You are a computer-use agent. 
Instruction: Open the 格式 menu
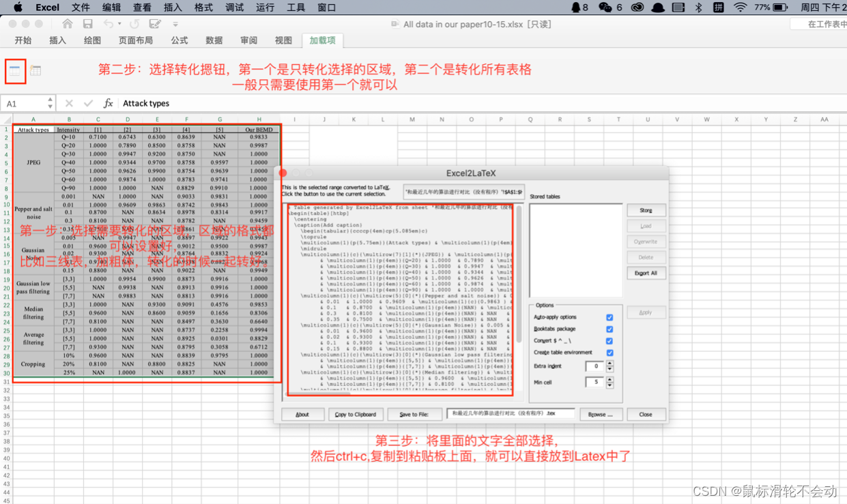(x=203, y=8)
